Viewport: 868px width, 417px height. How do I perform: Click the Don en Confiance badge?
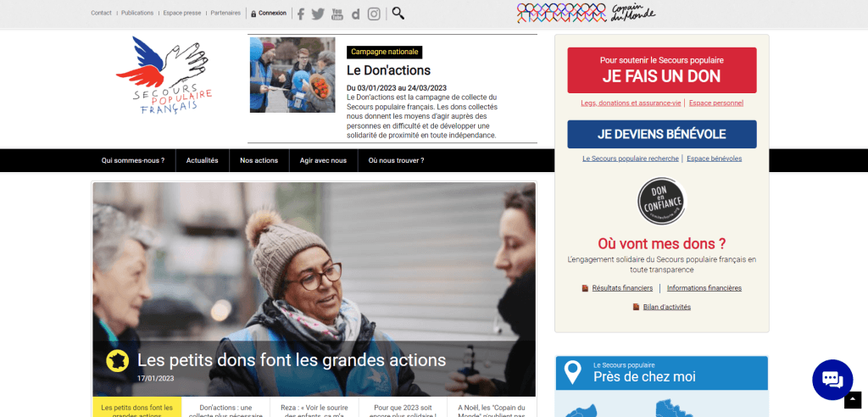[x=661, y=201]
